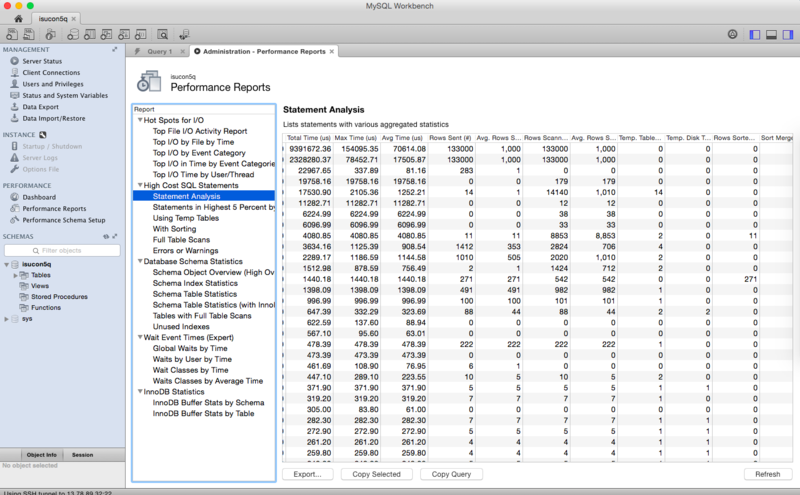Open Performance Schema Setup

point(64,220)
